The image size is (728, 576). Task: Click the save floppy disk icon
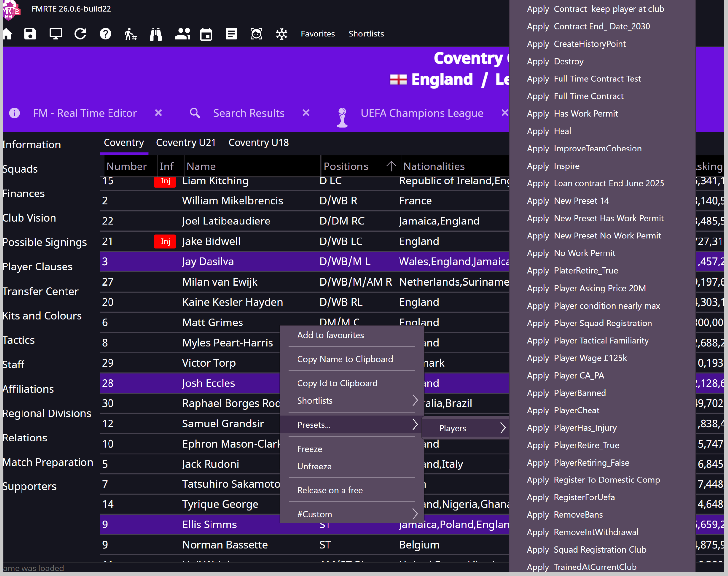click(x=30, y=34)
